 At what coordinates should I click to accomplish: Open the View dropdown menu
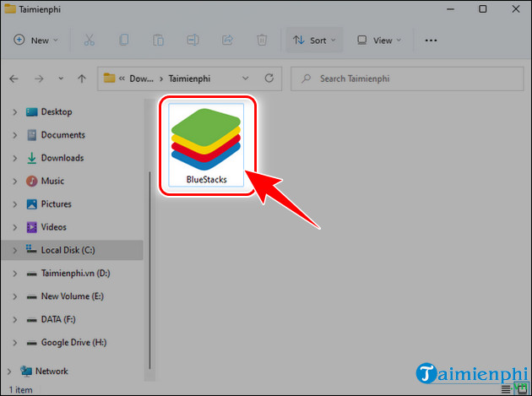click(x=379, y=41)
